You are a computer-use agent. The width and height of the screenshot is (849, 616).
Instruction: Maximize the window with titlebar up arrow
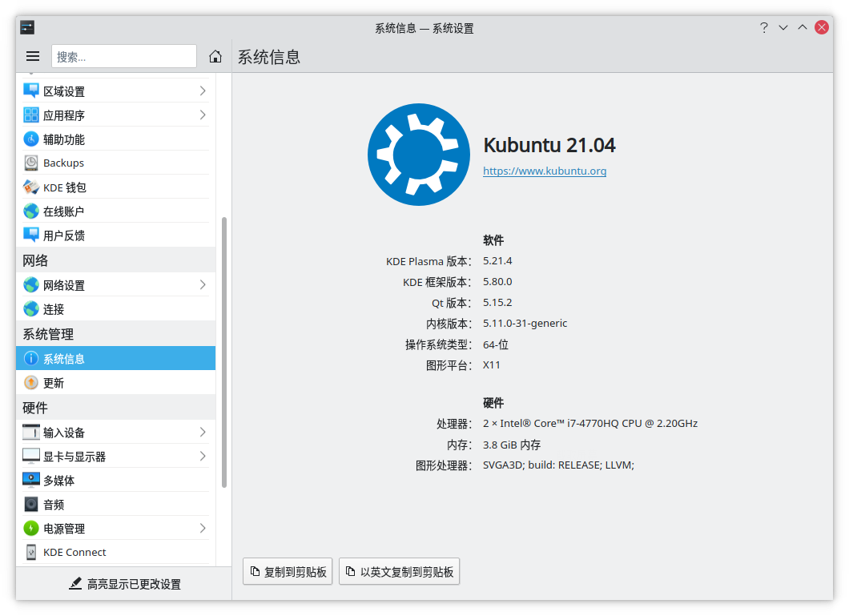(x=803, y=27)
